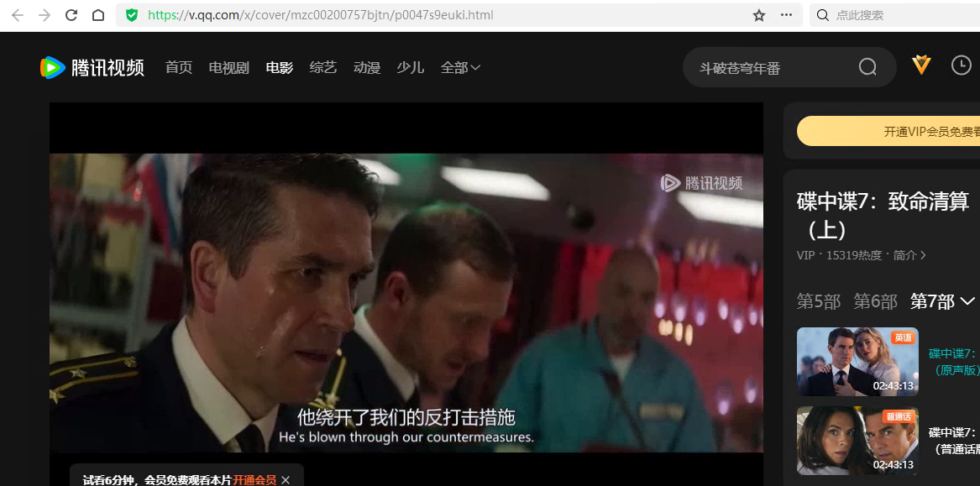Open the 动漫 navigation item
This screenshot has height=486, width=980.
pyautogui.click(x=367, y=67)
